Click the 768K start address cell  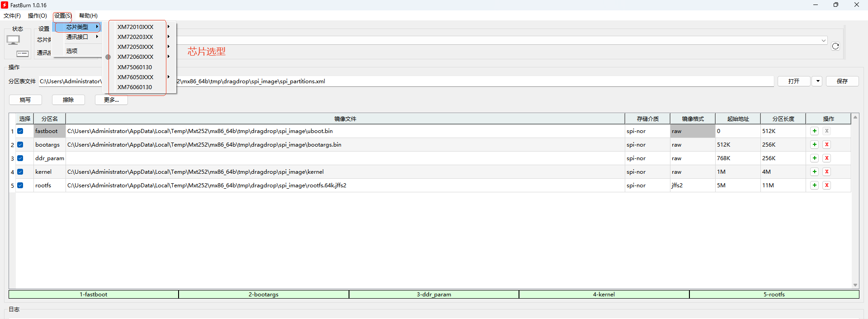point(738,158)
